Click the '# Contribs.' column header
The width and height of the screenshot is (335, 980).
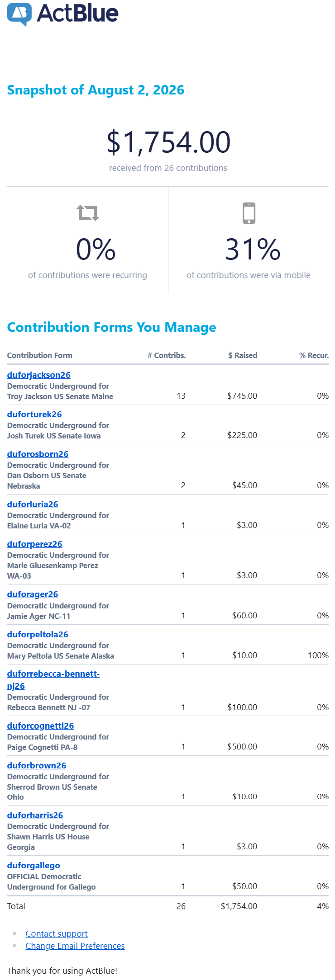(x=167, y=355)
